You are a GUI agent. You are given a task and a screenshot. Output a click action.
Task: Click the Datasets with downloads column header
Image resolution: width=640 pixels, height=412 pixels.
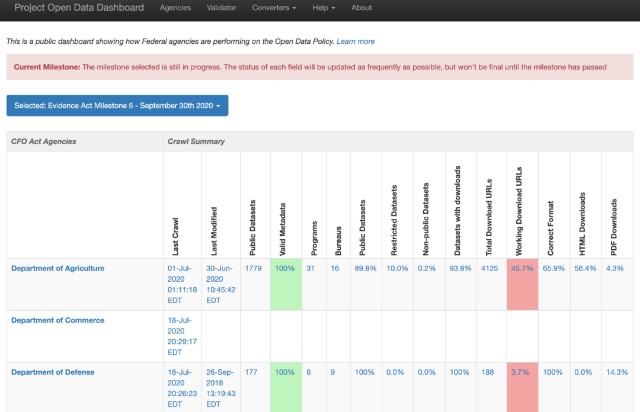[x=457, y=211]
